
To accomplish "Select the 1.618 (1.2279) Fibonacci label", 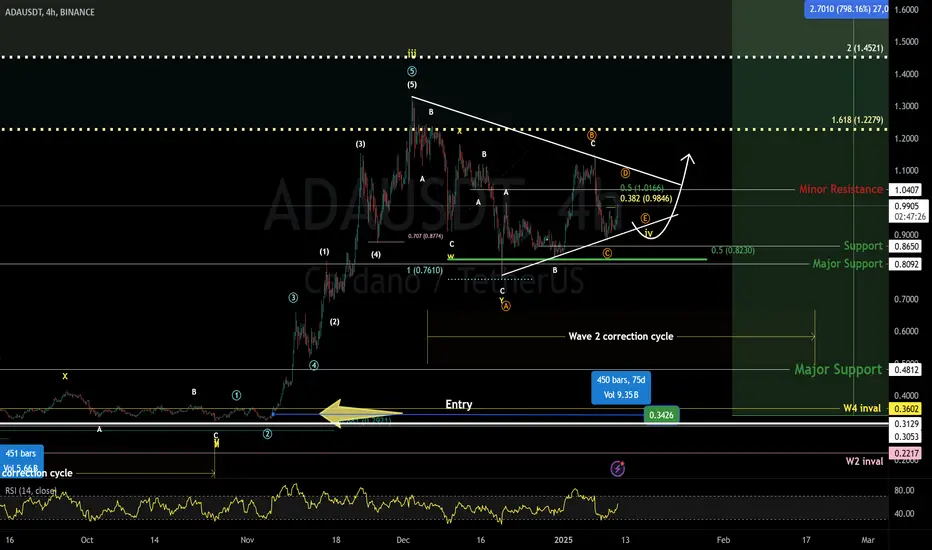I will (x=857, y=120).
